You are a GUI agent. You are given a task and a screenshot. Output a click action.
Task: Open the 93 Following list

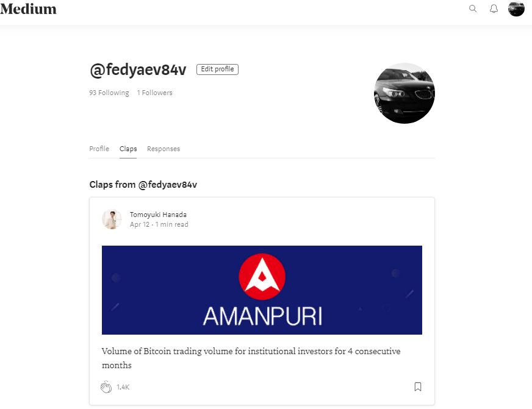[x=109, y=93]
